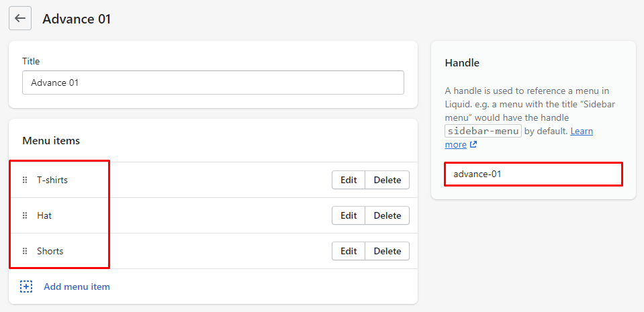Edit the T-shirts menu item
This screenshot has width=644, height=312.
[x=349, y=180]
